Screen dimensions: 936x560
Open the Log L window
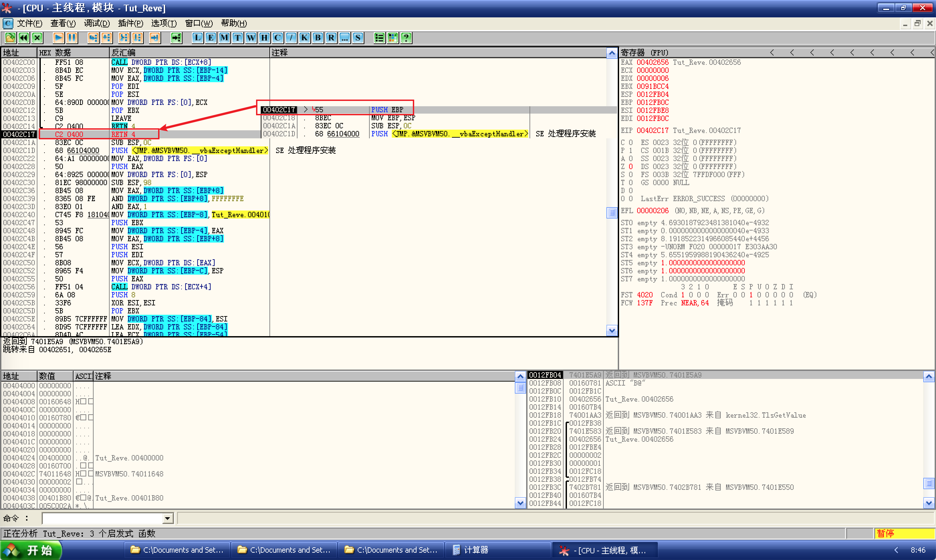[197, 38]
